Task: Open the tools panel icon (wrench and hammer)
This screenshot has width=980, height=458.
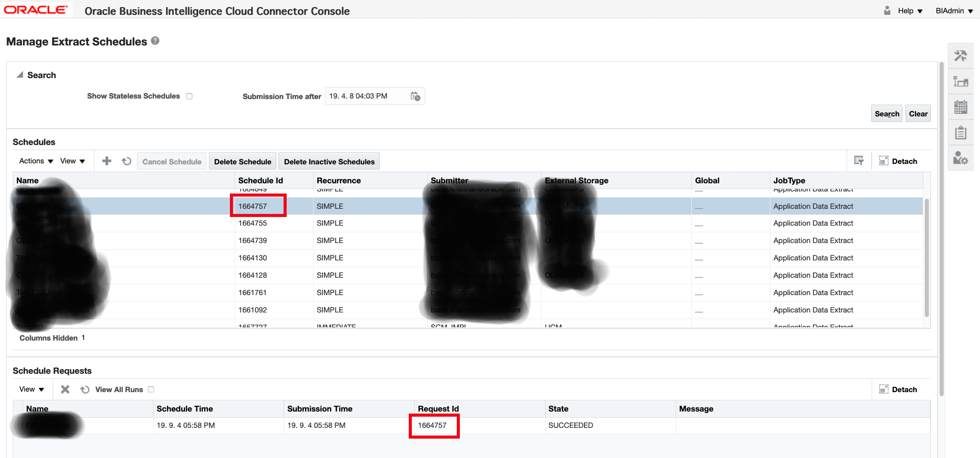Action: pos(961,56)
